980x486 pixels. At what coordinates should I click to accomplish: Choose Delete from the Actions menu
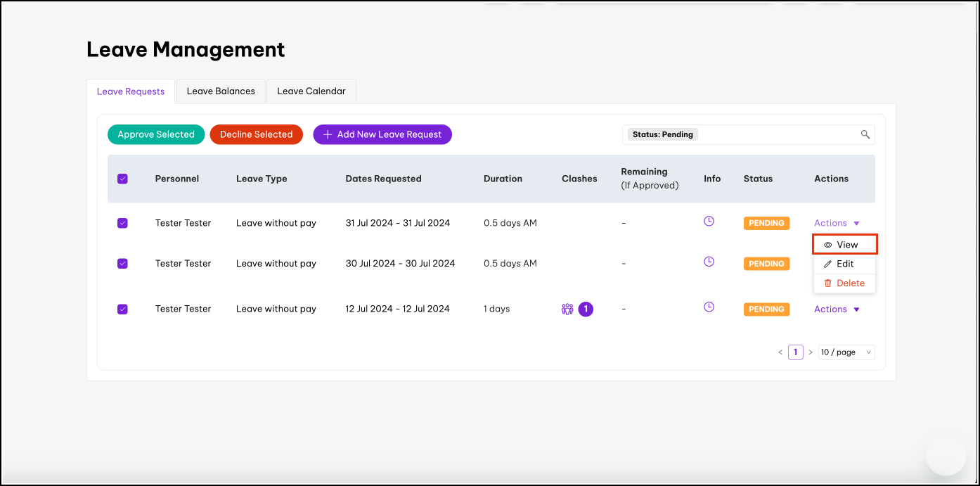845,283
